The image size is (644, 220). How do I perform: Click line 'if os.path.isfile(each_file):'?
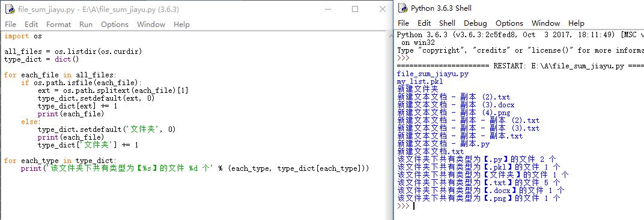pos(81,83)
